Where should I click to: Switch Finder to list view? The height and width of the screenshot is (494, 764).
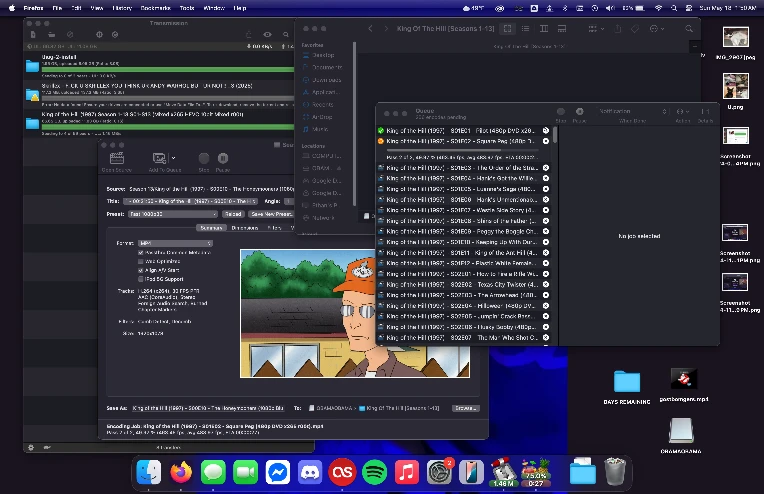coord(525,29)
